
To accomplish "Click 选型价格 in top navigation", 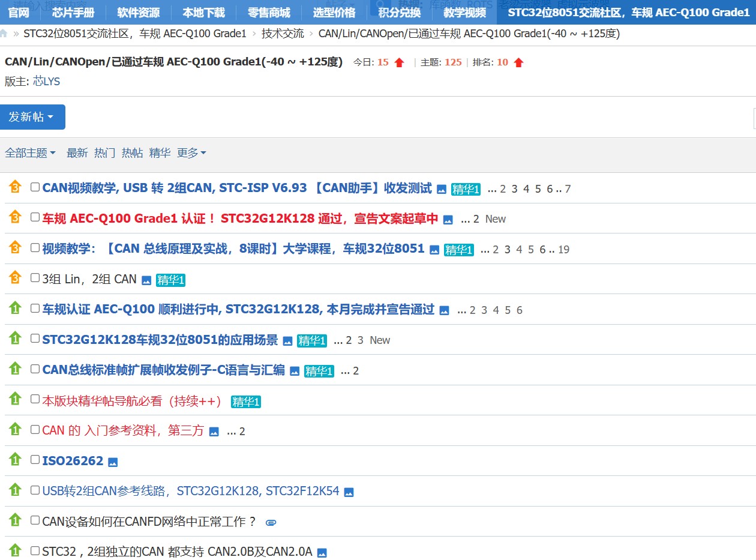I will (334, 12).
